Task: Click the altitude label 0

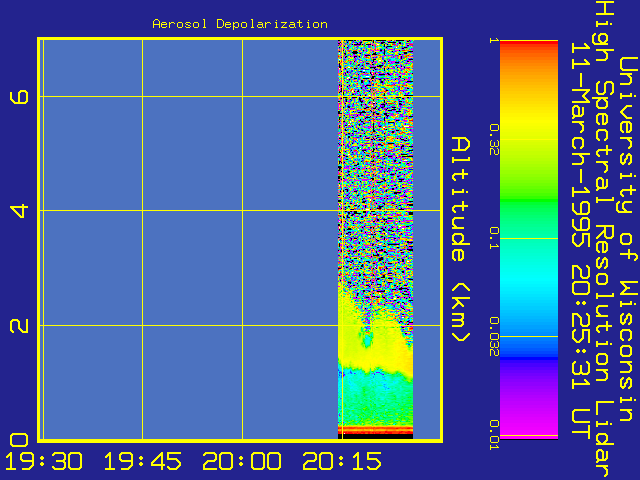Action: coord(19,440)
